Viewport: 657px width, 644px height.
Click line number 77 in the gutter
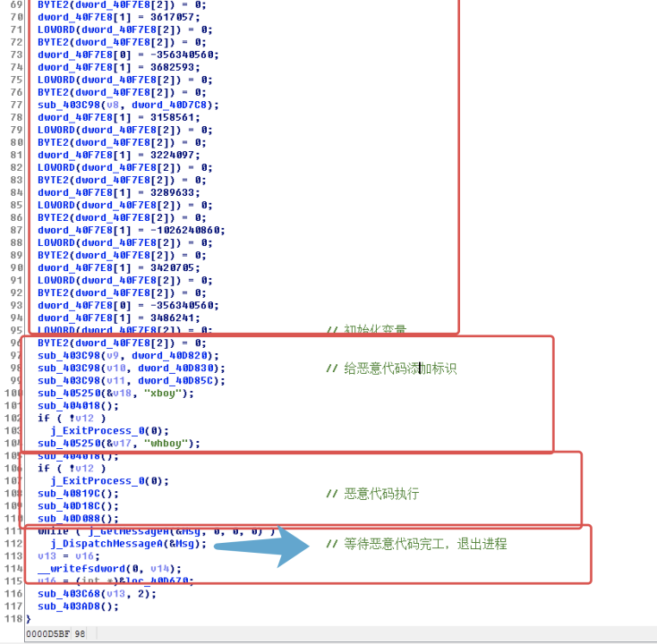click(13, 105)
